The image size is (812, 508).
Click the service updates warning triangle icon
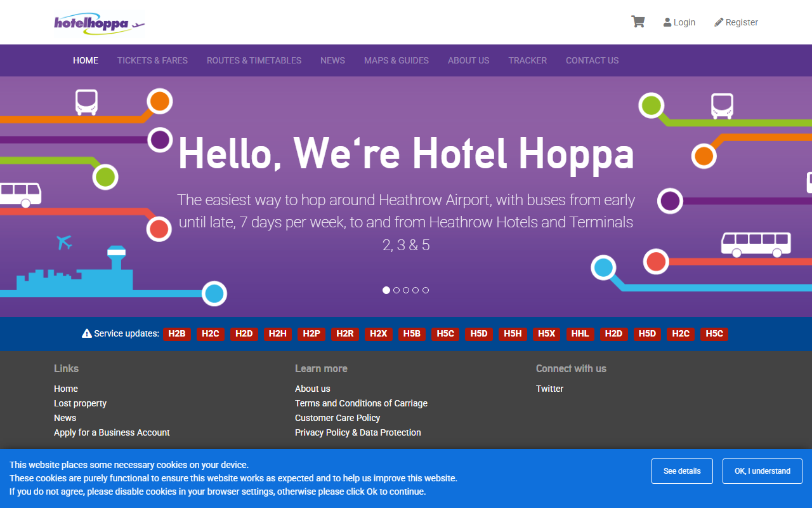click(x=87, y=333)
